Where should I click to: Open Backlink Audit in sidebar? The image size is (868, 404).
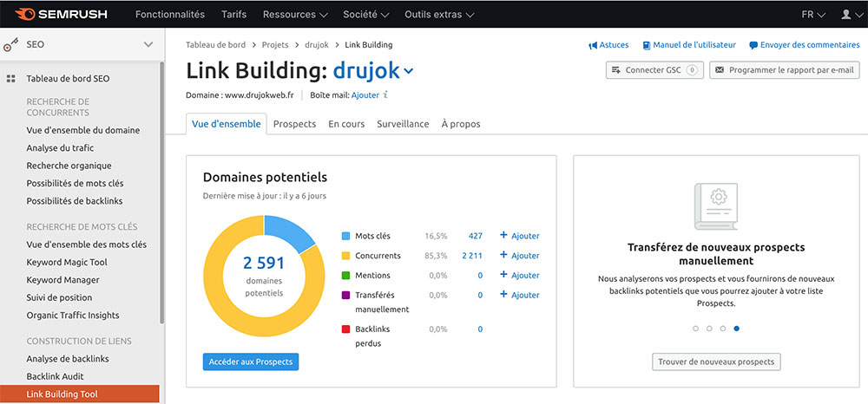(55, 376)
